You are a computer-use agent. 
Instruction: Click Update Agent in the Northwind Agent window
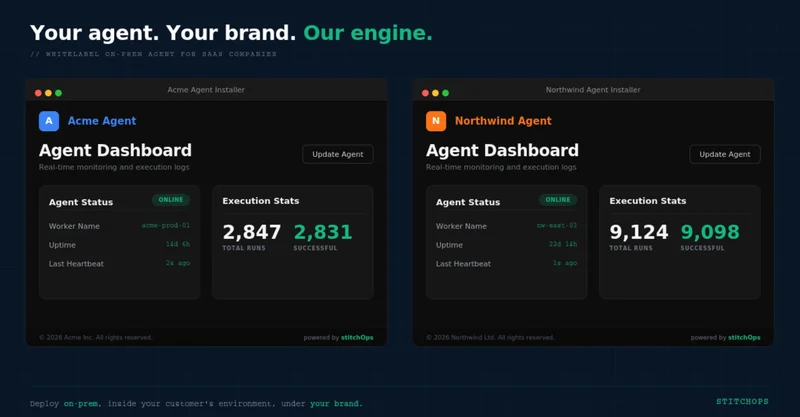[x=725, y=154]
